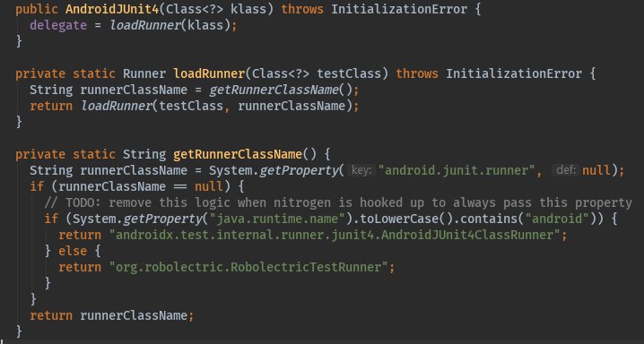Click the RobolectricTestRunner string literal
The height and width of the screenshot is (344, 644).
pyautogui.click(x=248, y=267)
